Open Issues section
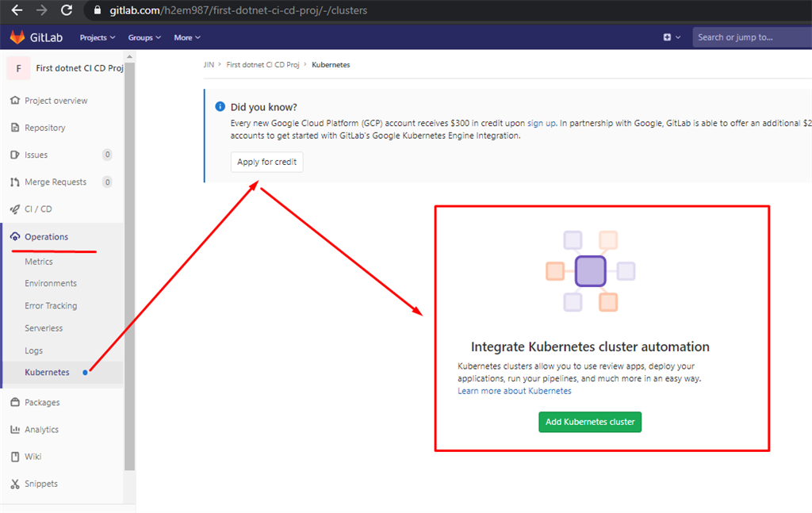This screenshot has height=513, width=812. pos(36,155)
